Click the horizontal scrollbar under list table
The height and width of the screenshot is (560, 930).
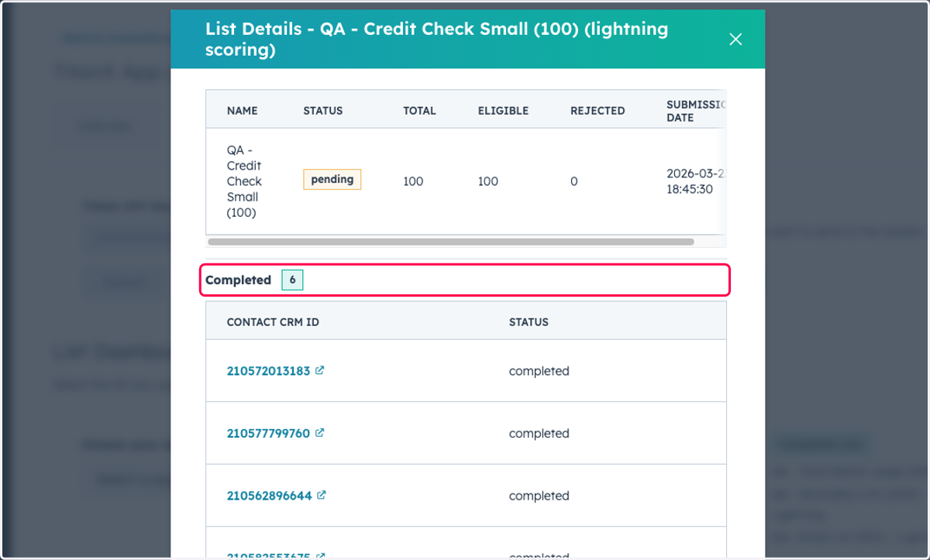click(x=451, y=242)
